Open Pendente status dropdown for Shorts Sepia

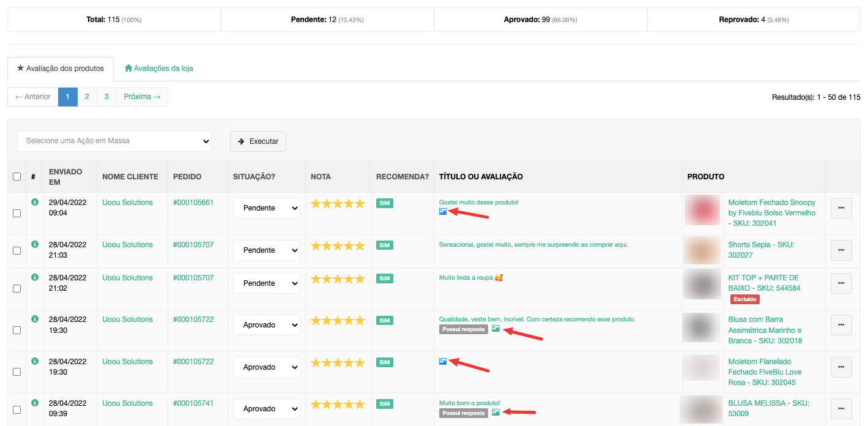pyautogui.click(x=267, y=250)
